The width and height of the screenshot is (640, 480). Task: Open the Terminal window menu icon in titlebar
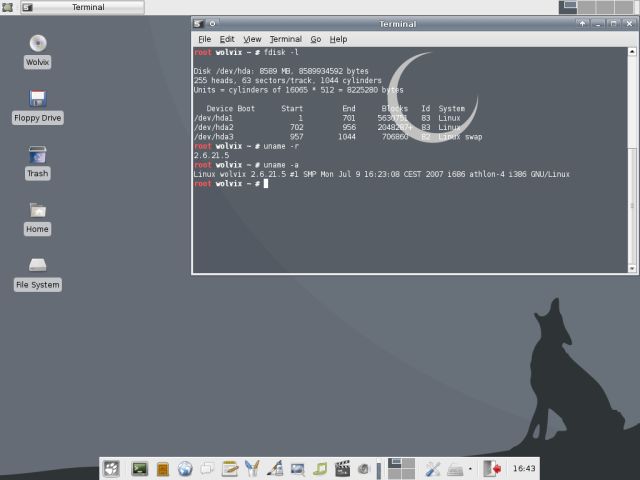tap(198, 24)
